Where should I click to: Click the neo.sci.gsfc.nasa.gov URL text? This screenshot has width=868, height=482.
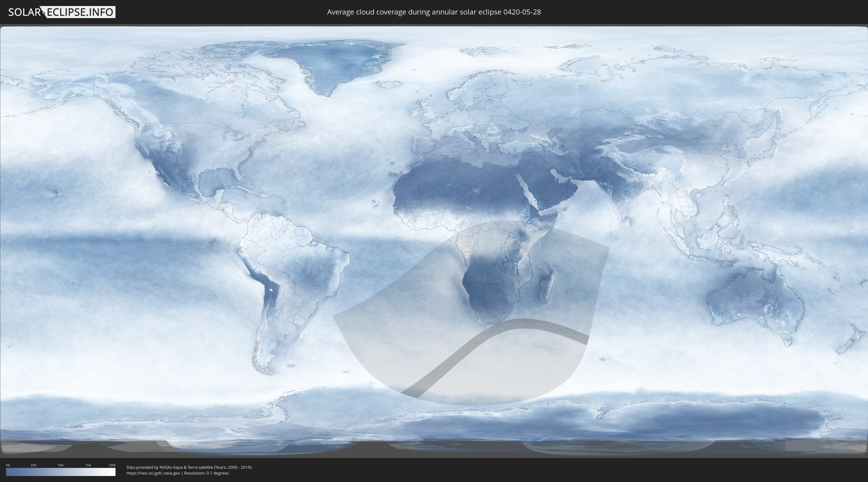coord(153,473)
